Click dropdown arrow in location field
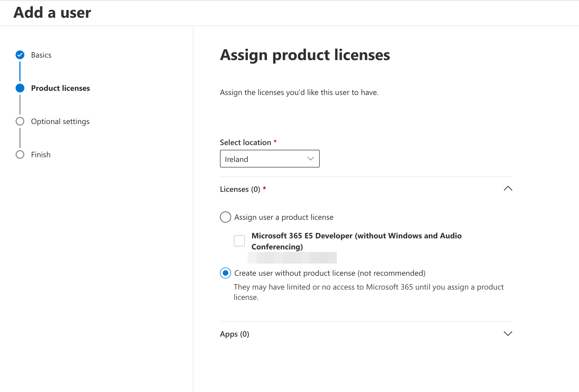This screenshot has width=579, height=392. 311,159
